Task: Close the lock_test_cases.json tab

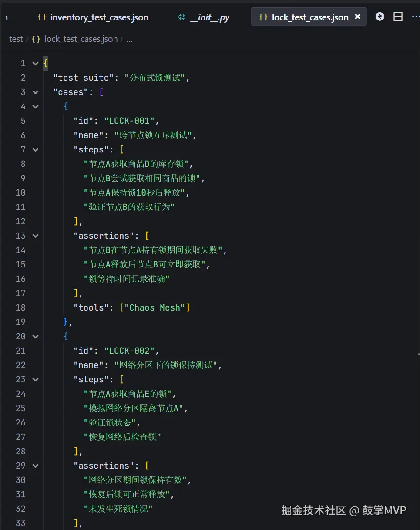Action: coord(358,17)
